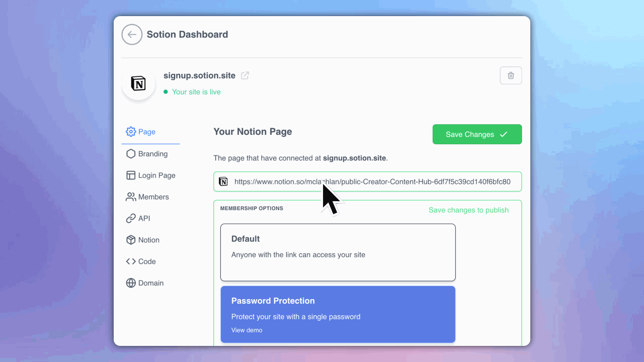Click the gear icon next to Page

(131, 132)
